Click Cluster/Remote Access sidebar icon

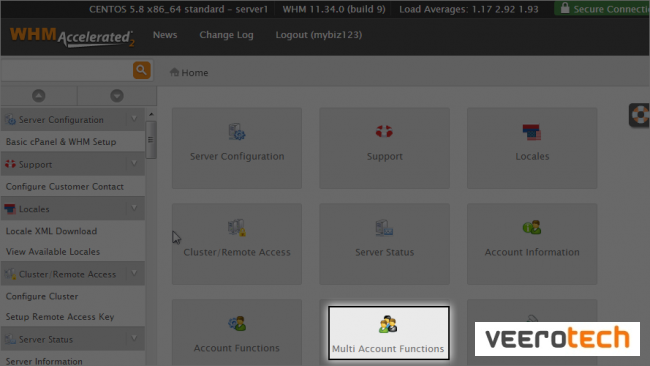[x=10, y=274]
